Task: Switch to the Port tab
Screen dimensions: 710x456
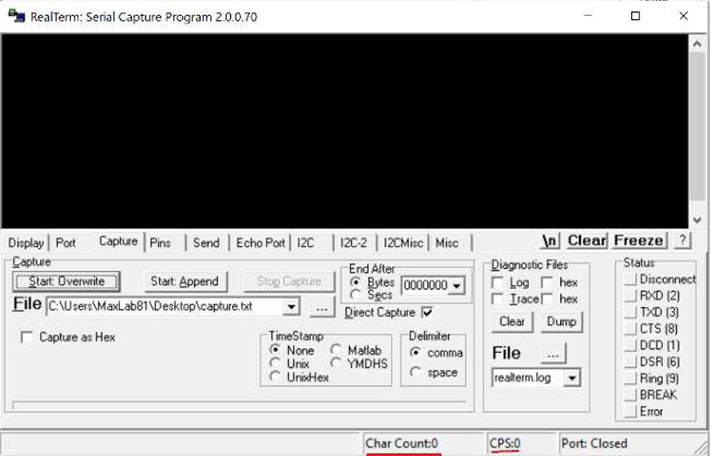Action: pos(66,243)
